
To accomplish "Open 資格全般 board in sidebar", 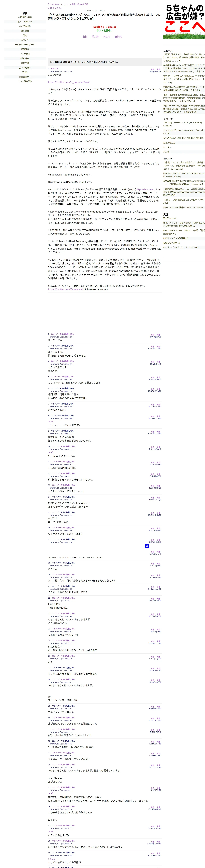I will coord(25,63).
